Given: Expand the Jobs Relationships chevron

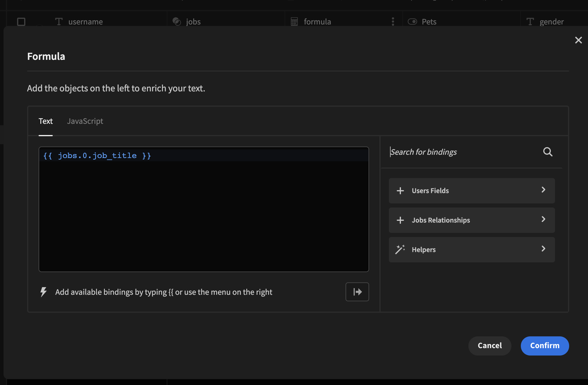Looking at the screenshot, I should click(543, 219).
